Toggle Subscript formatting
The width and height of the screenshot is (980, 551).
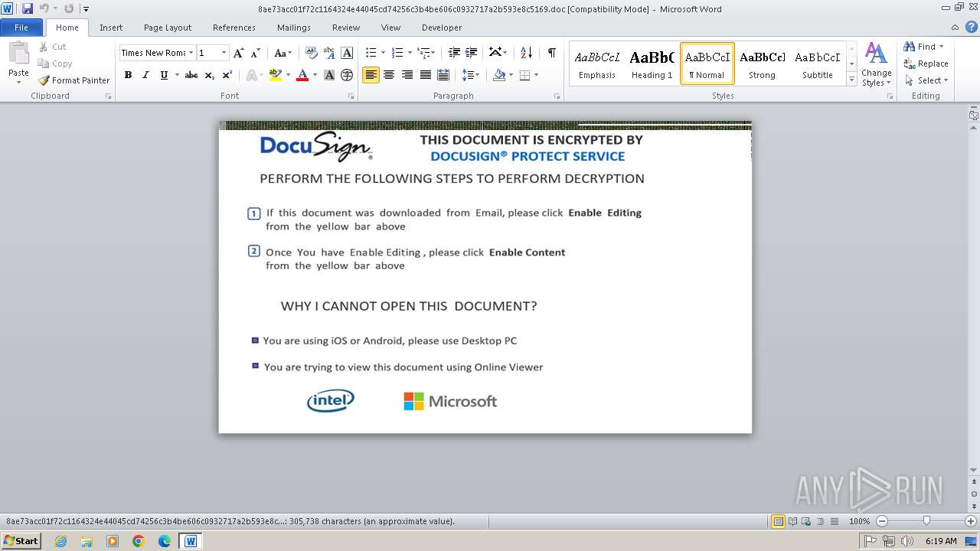click(210, 75)
